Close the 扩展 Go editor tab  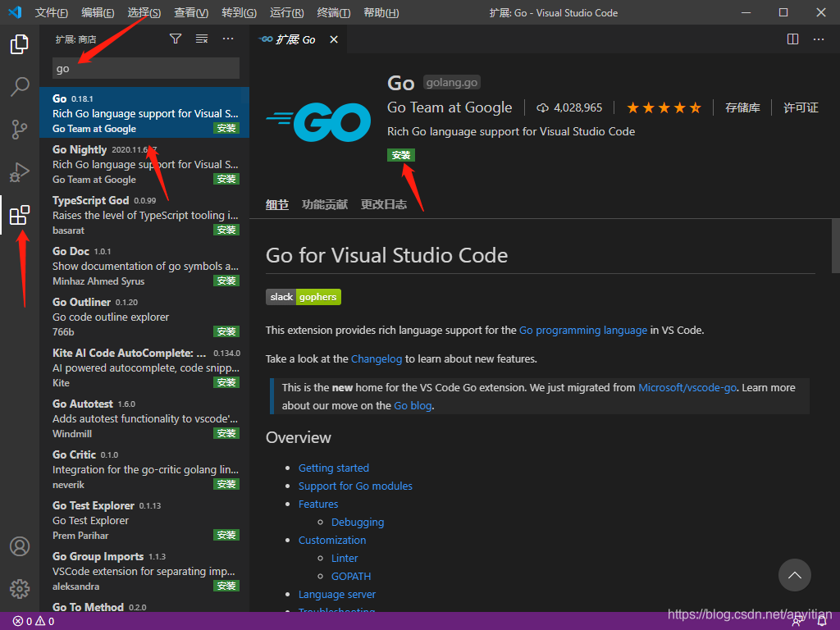point(334,39)
